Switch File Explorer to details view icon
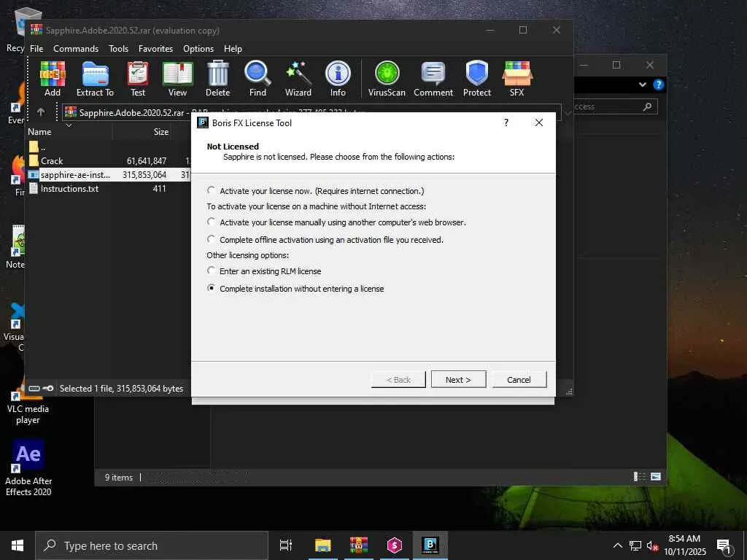Viewport: 747px width, 560px height. [x=639, y=476]
